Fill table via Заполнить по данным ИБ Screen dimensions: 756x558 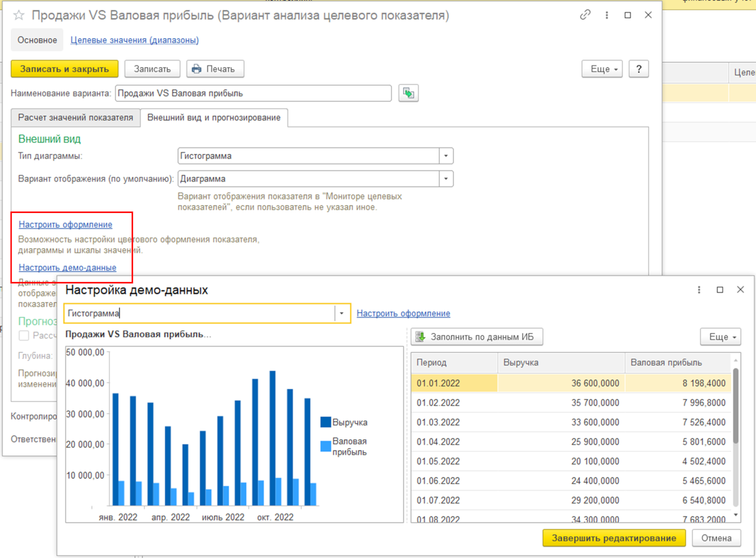(x=477, y=337)
